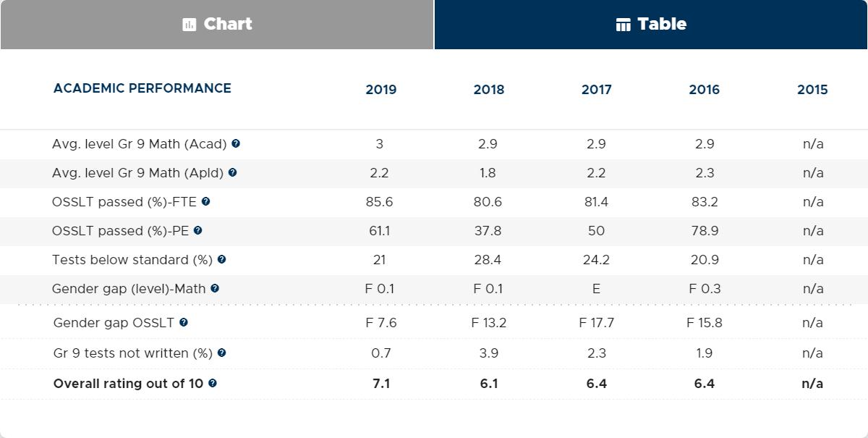Open help for Overall rating out of 10
The image size is (868, 438).
click(x=212, y=383)
